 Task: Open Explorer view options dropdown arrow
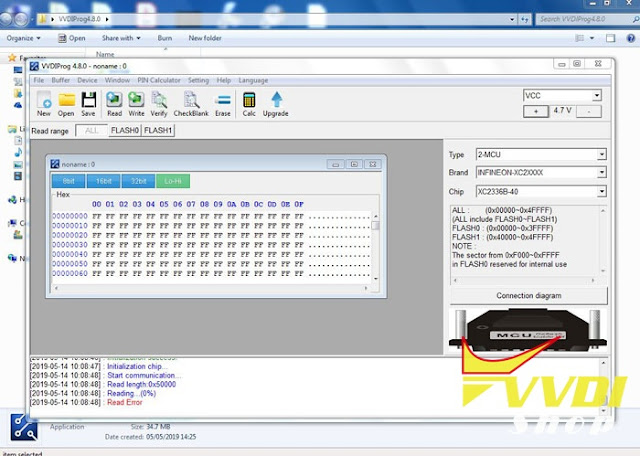click(x=592, y=38)
